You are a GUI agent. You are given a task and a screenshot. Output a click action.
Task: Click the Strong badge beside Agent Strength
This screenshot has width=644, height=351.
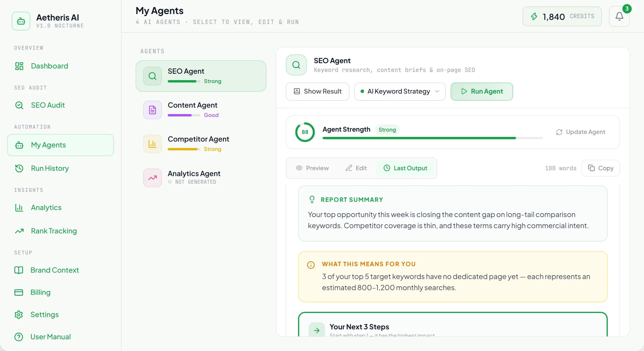(x=387, y=130)
